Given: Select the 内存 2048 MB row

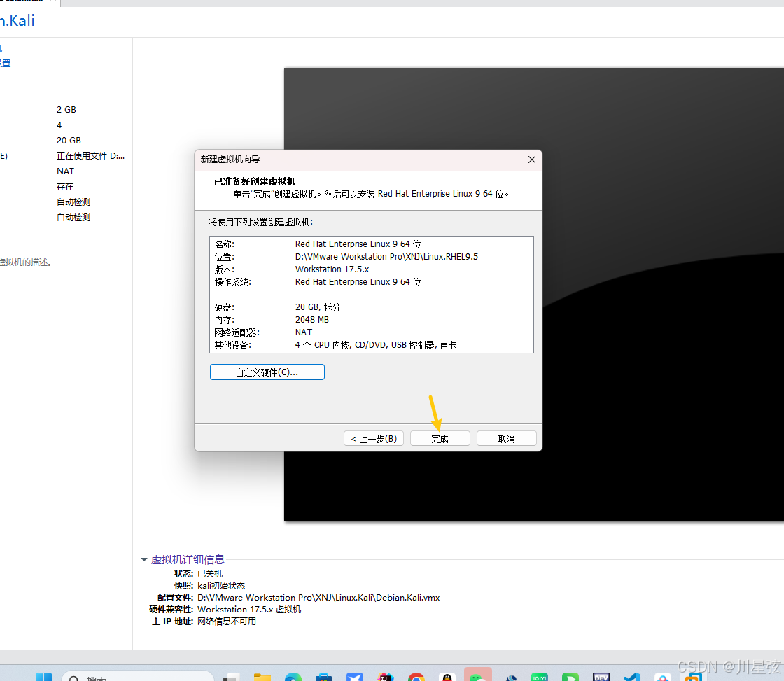Looking at the screenshot, I should tap(371, 319).
